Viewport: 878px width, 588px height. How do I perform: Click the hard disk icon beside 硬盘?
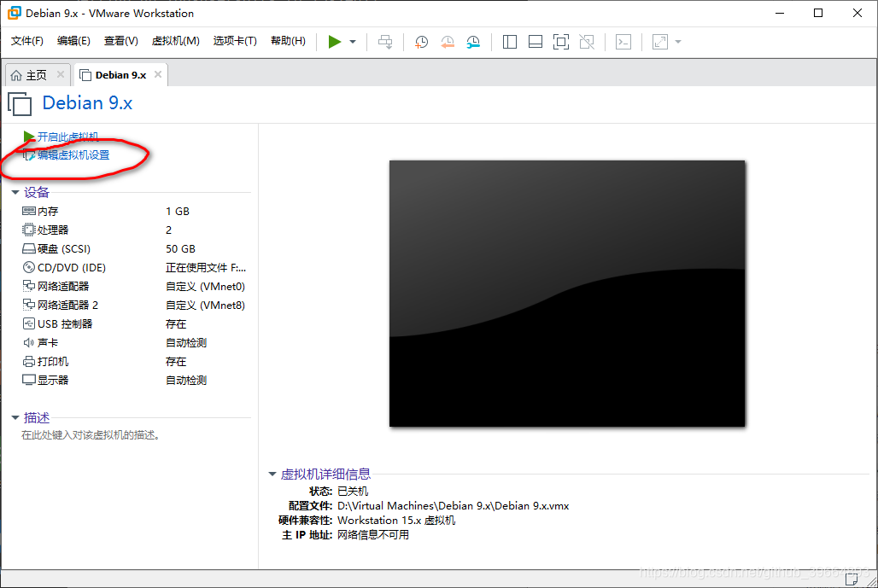(28, 248)
